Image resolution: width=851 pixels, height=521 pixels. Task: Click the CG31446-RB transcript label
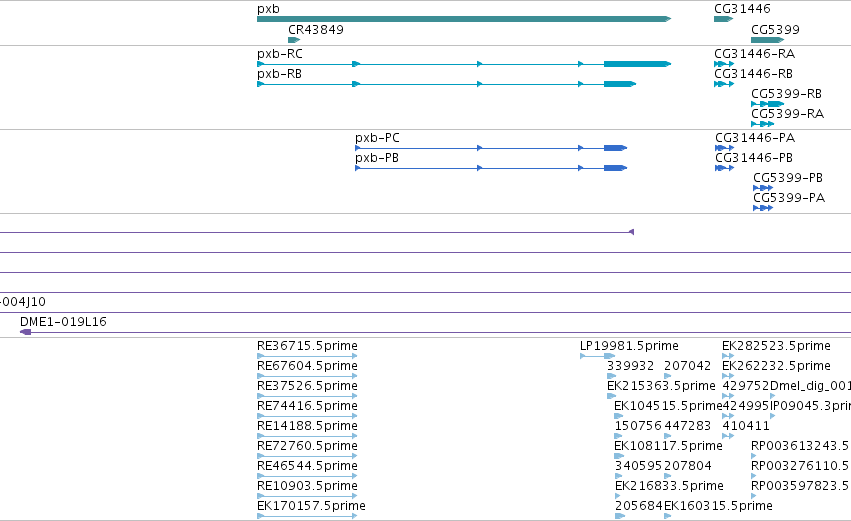pyautogui.click(x=753, y=74)
